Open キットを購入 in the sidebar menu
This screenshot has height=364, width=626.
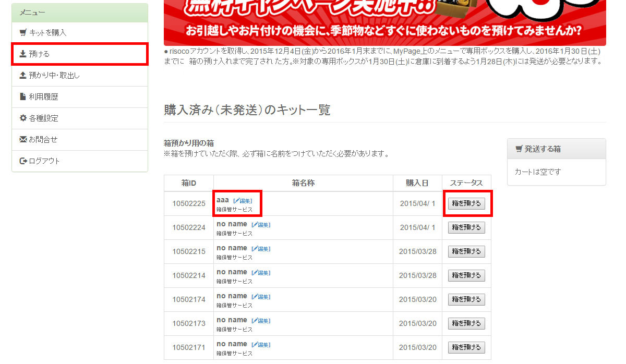click(79, 32)
